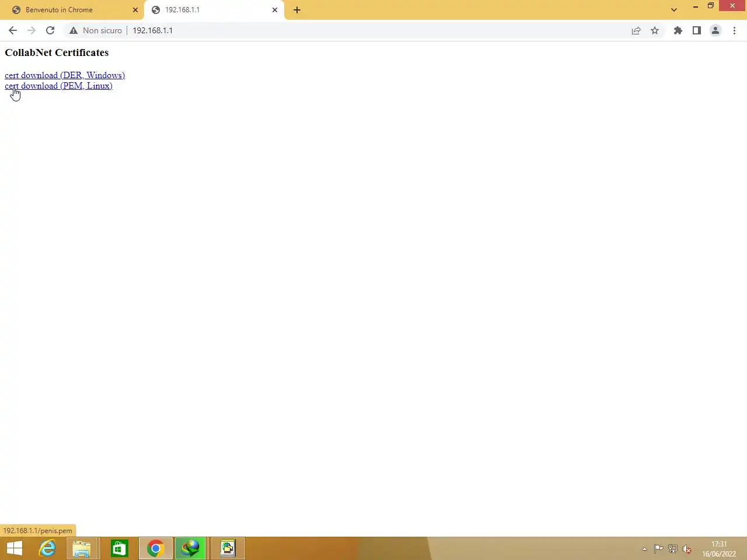Click the muted volume tray icon

(x=687, y=549)
